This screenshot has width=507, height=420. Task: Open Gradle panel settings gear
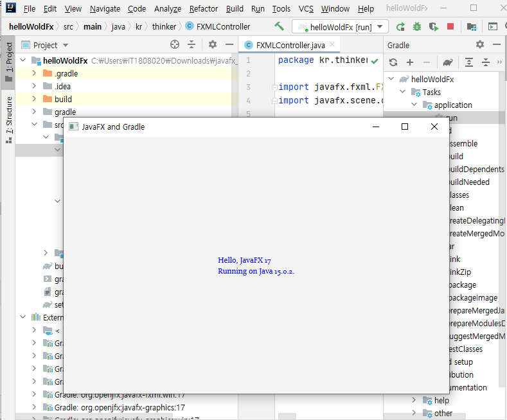pos(480,44)
